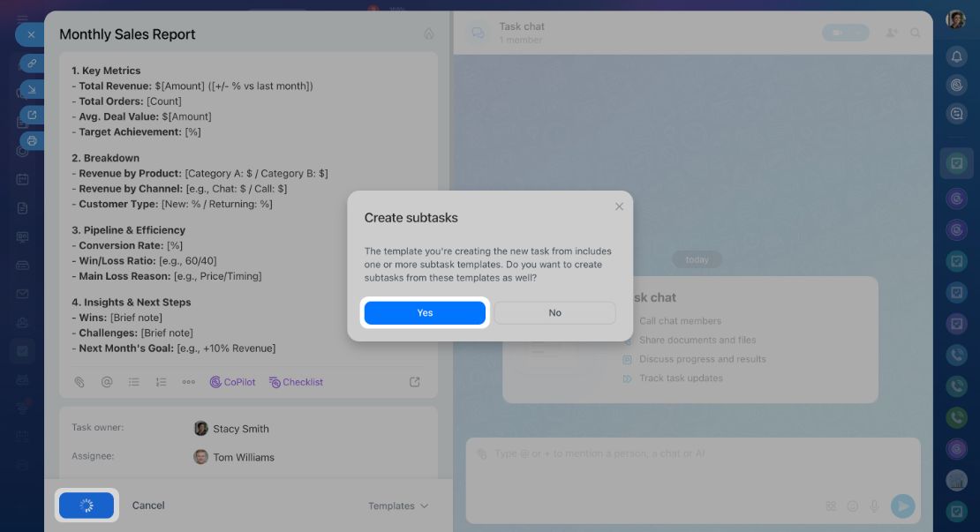The image size is (980, 532).
Task: Open more formatting options (three dots)
Action: [x=188, y=382]
